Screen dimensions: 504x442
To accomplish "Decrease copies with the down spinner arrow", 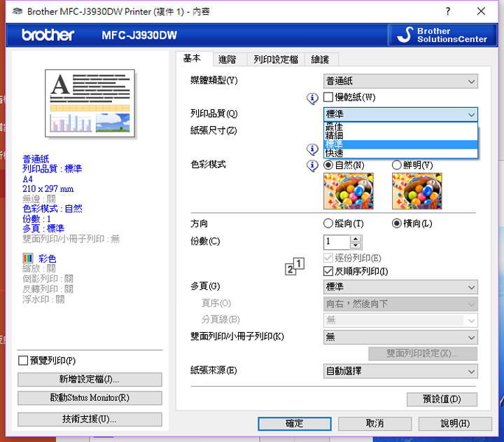I will (x=356, y=245).
